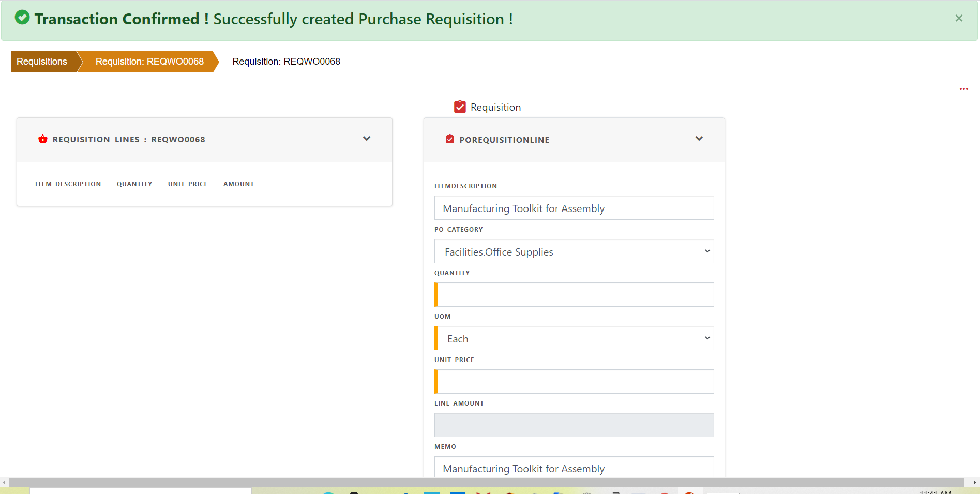Viewport: 980px width, 494px height.
Task: Focus the Unit Price input field
Action: pyautogui.click(x=574, y=382)
